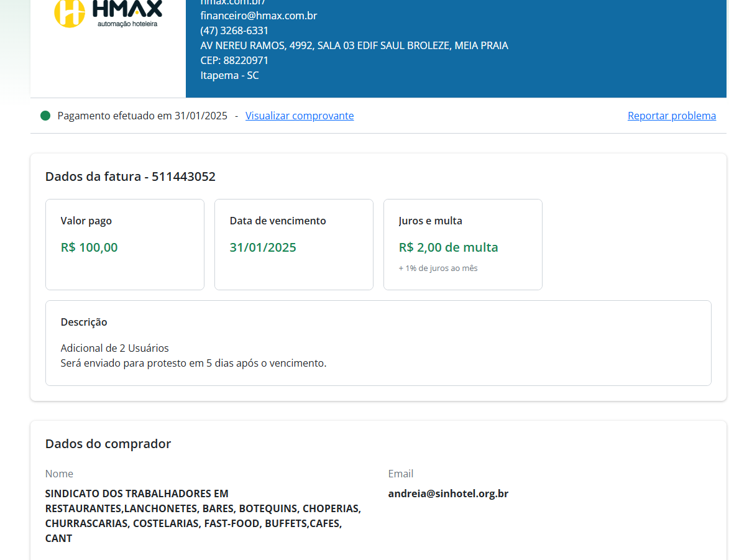Click the Adicional de 2 Usuários description text

click(114, 348)
